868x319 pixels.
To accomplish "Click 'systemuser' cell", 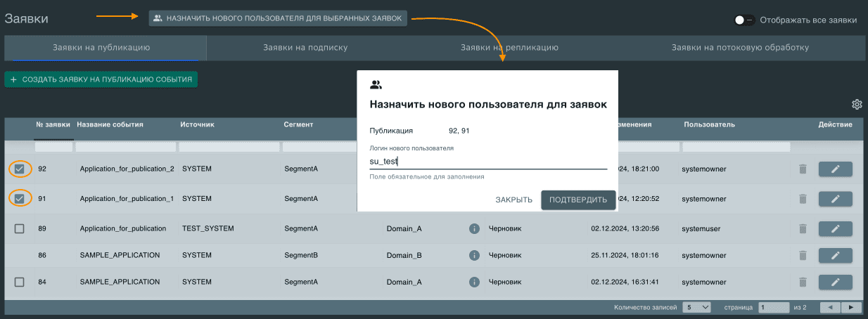I will pyautogui.click(x=701, y=228).
